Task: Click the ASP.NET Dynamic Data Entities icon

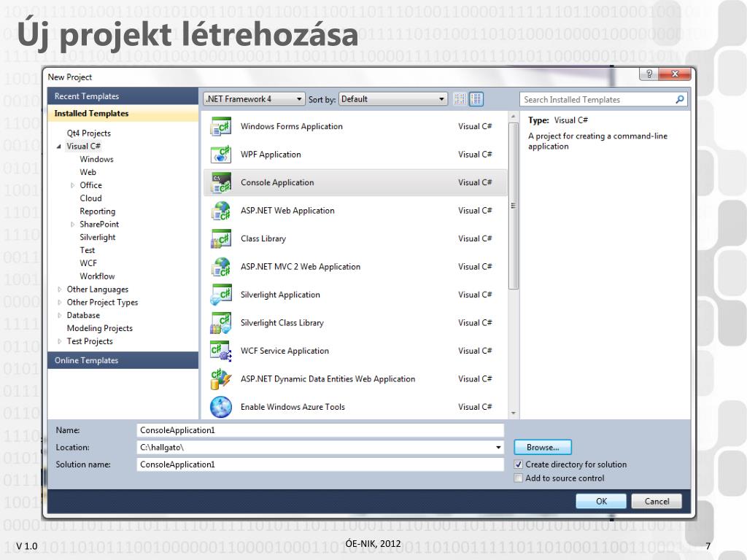Action: (x=220, y=379)
